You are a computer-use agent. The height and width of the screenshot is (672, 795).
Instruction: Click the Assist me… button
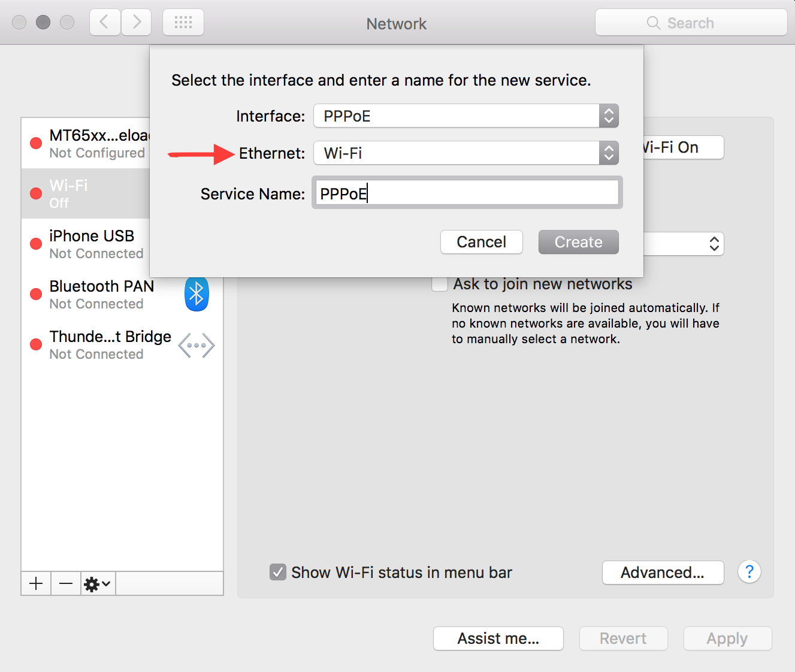click(x=498, y=638)
